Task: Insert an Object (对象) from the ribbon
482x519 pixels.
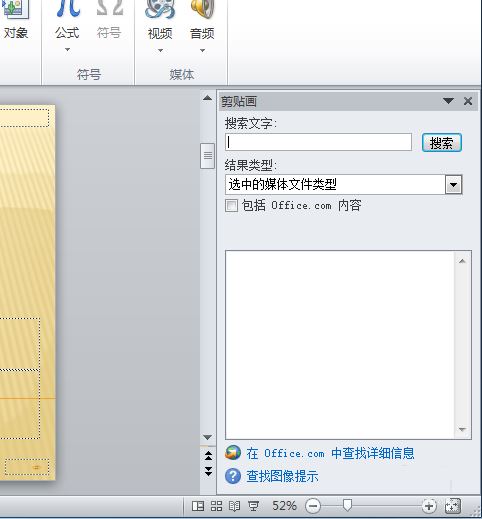Action: (x=15, y=20)
